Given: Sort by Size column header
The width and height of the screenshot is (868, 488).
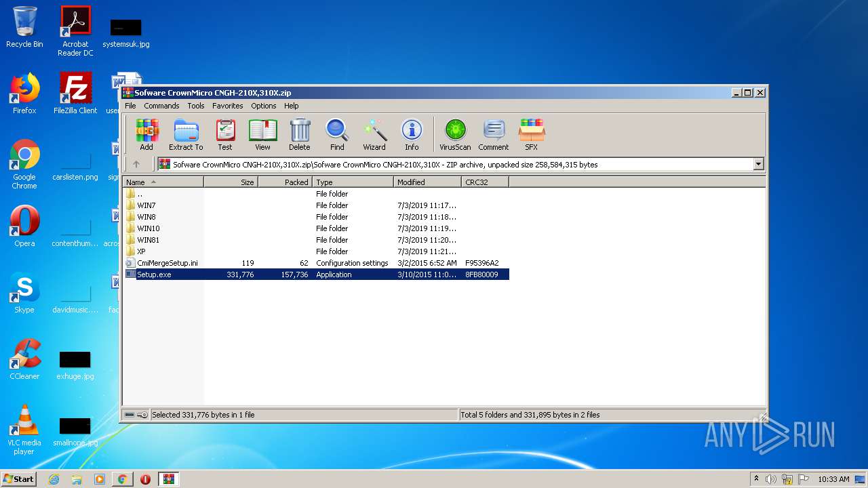Looking at the screenshot, I should tap(231, 182).
